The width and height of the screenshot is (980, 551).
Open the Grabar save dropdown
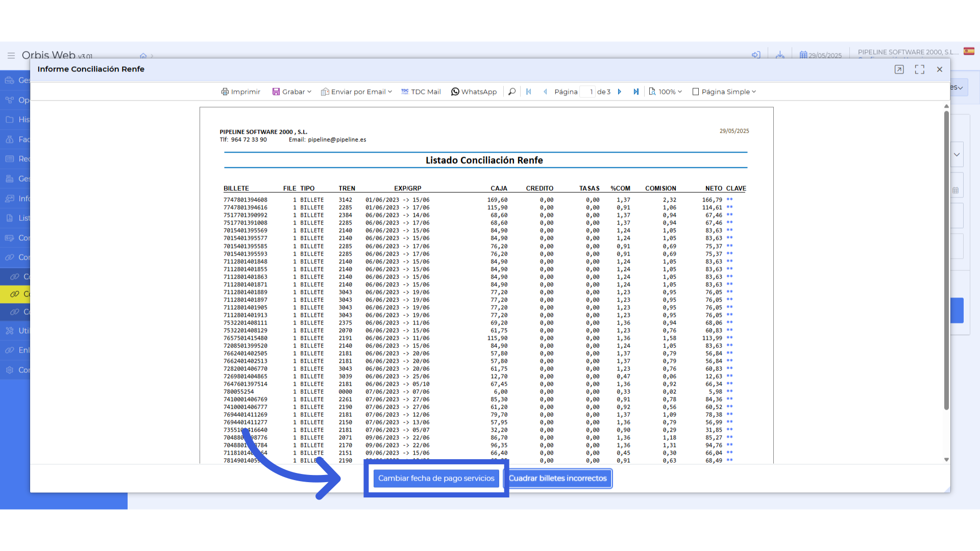[x=291, y=92]
